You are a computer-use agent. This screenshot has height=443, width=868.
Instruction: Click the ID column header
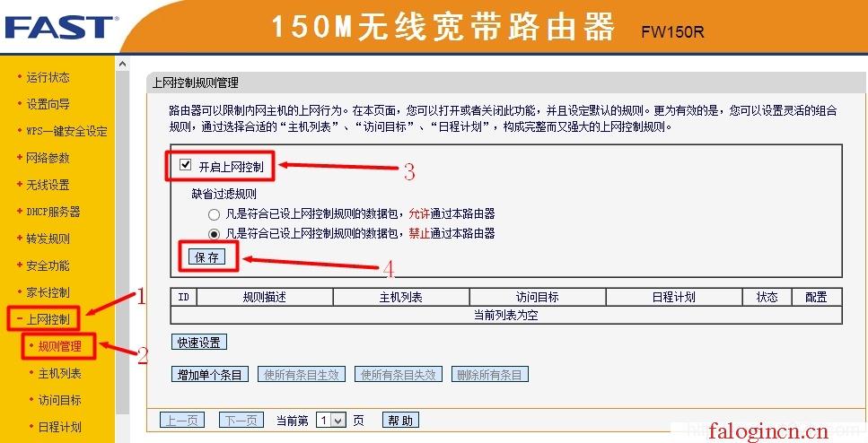click(184, 297)
